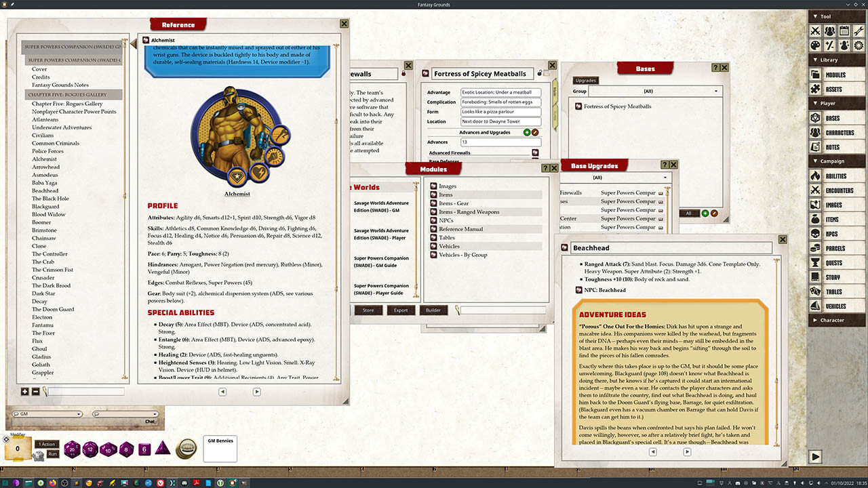The image size is (868, 488).
Task: Open the calendar tool icon
Action: (844, 31)
